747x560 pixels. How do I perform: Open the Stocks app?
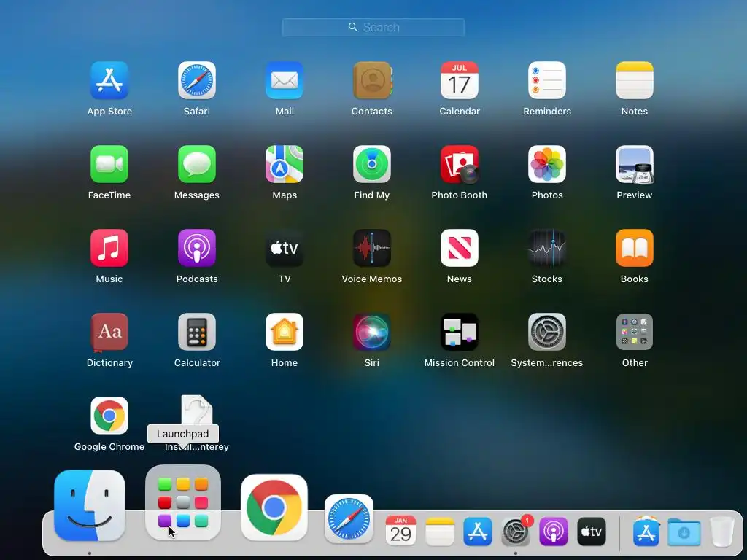547,248
